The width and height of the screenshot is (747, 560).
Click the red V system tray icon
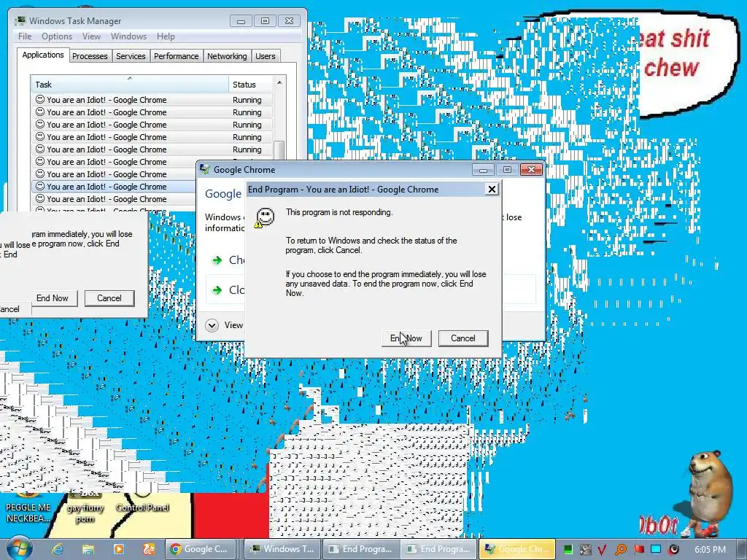(x=601, y=550)
